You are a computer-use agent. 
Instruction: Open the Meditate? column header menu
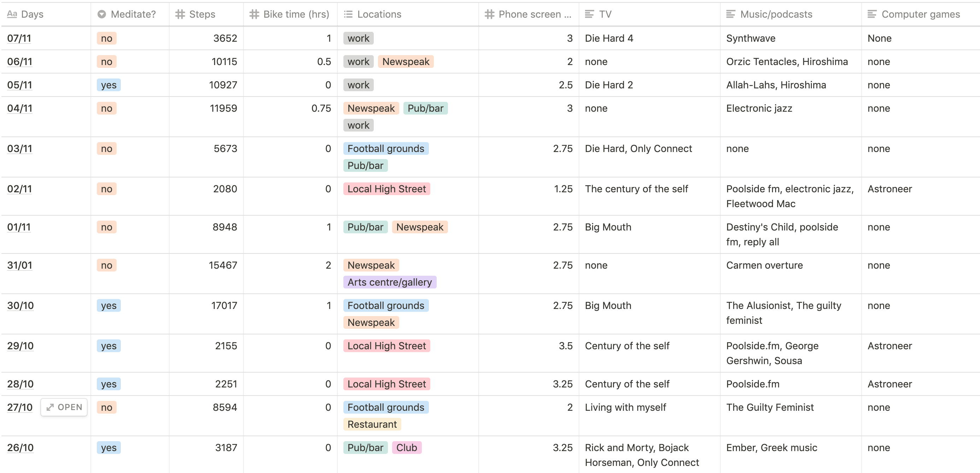(x=130, y=14)
